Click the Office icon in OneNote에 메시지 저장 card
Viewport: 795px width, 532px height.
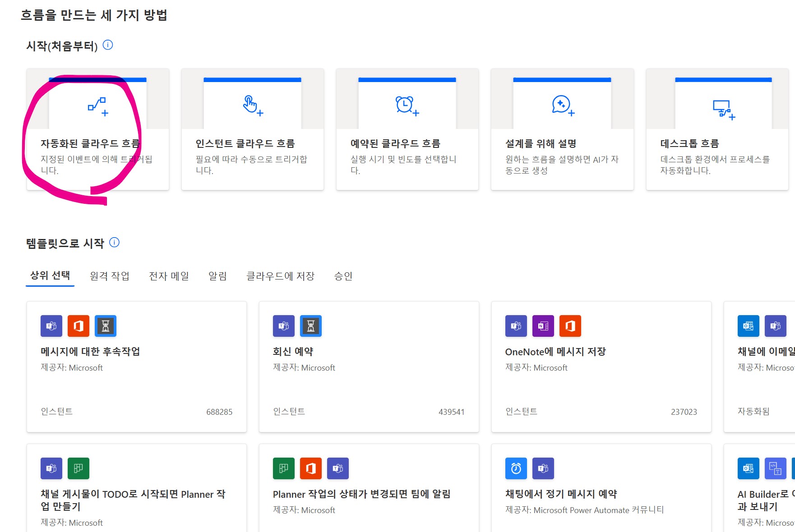click(x=570, y=326)
